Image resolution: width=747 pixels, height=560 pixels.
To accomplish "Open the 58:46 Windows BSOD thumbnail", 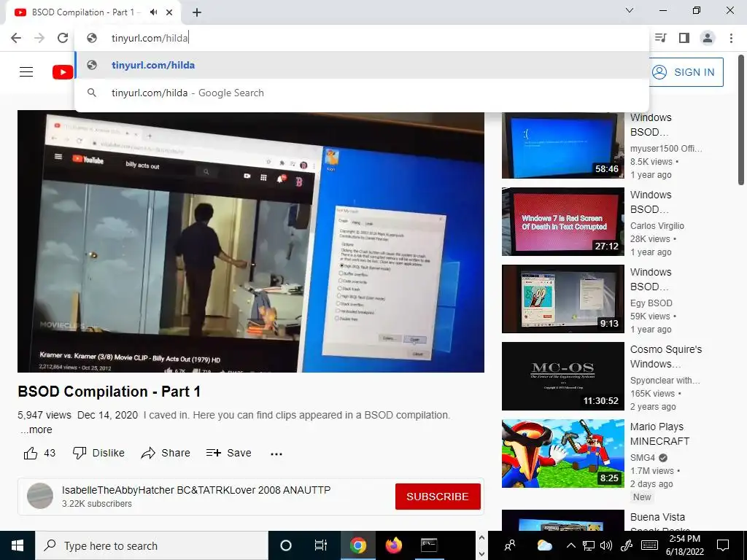I will [562, 144].
